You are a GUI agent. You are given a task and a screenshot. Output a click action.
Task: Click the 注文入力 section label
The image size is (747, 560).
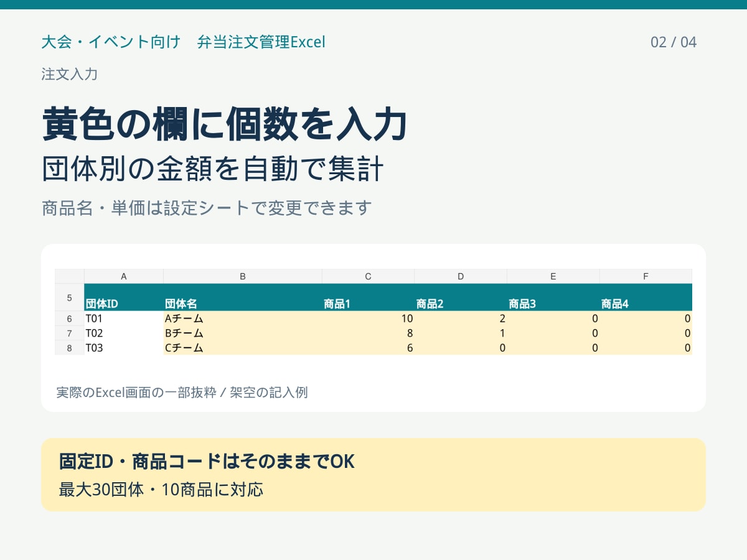tap(70, 75)
